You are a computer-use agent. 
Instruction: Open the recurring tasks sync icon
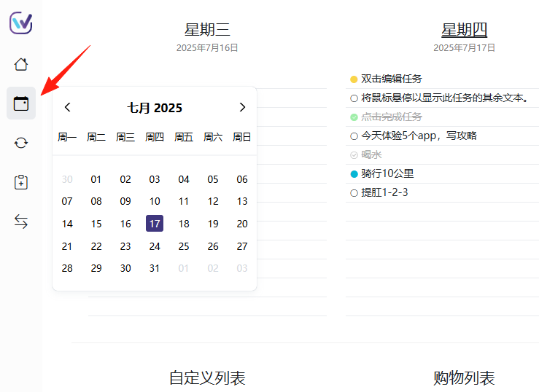tap(21, 143)
